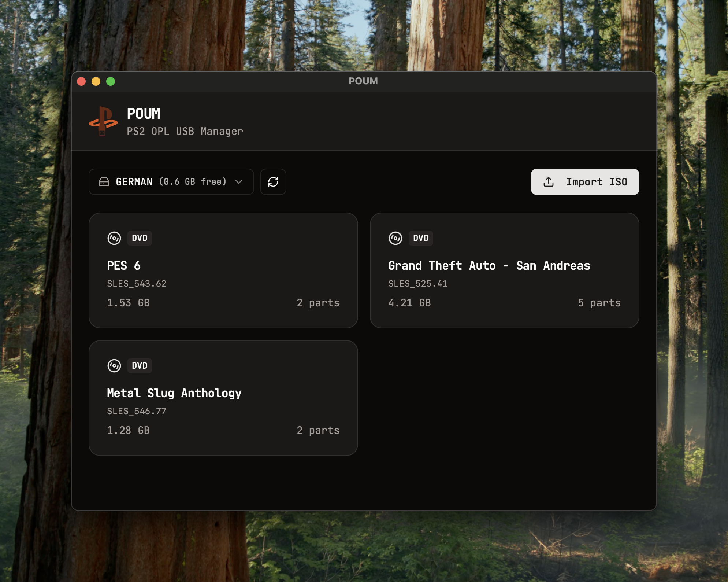Minimize the POUM window with the yellow button
728x582 pixels.
click(x=96, y=81)
